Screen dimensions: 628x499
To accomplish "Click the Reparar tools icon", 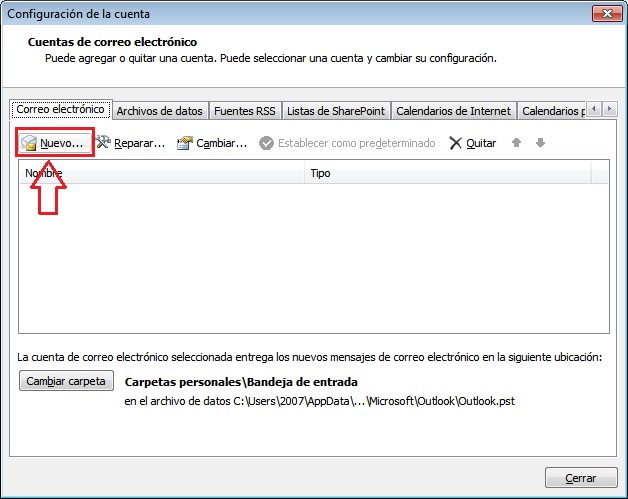I will coord(103,142).
